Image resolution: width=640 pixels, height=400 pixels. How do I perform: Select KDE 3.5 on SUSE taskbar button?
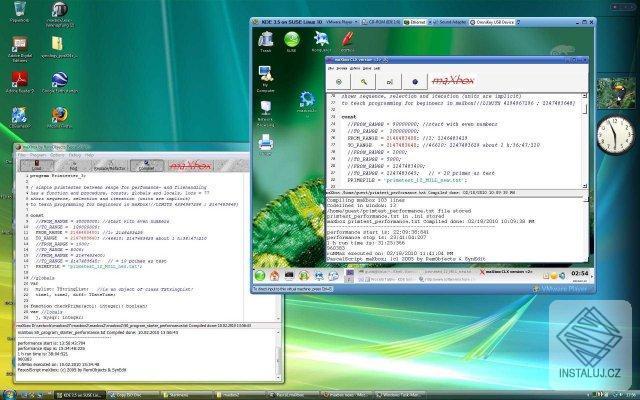click(80, 396)
